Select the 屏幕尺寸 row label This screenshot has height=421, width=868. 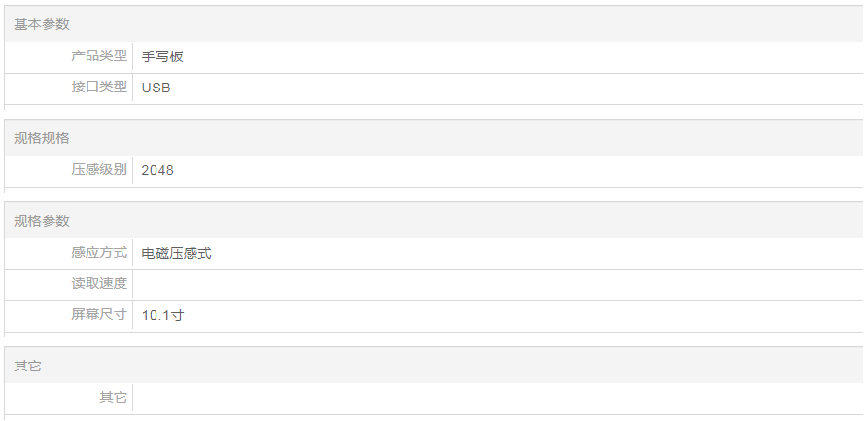(99, 315)
